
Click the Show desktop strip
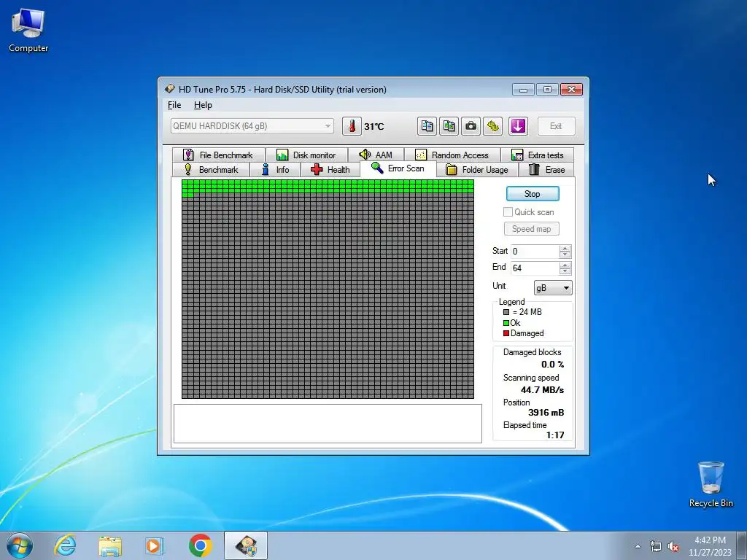pos(742,545)
